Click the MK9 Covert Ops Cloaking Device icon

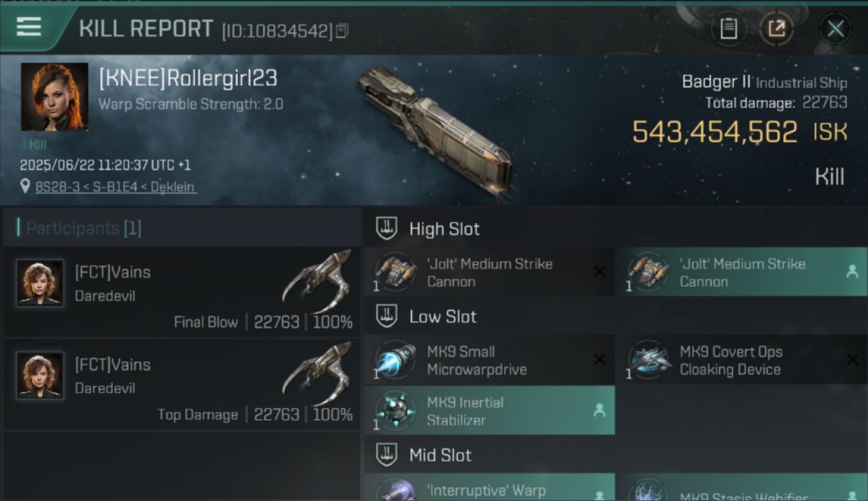pos(648,360)
